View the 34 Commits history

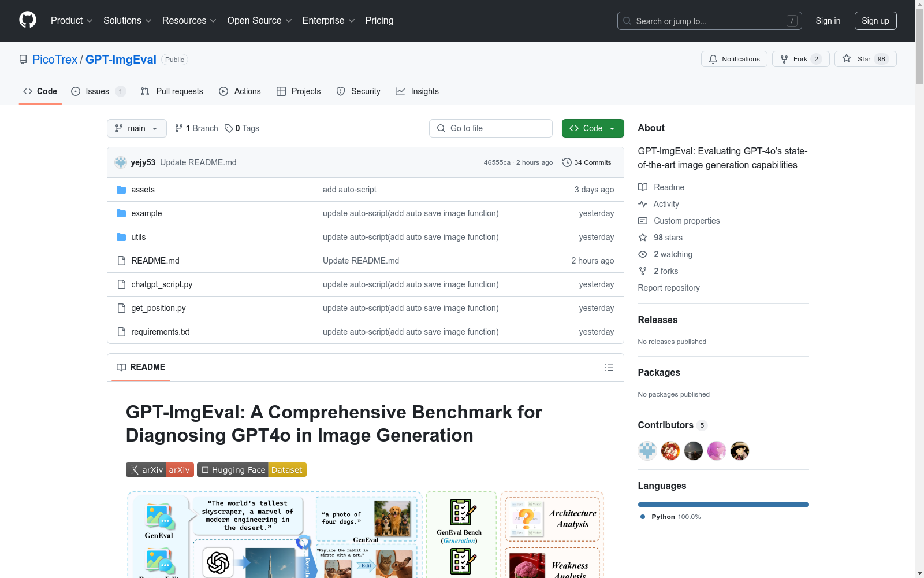coord(587,162)
